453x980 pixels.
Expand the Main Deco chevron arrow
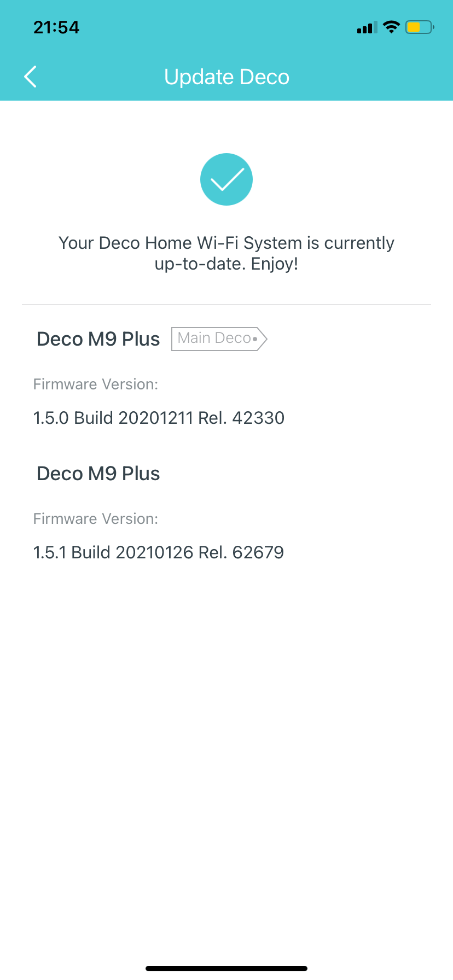[x=263, y=339]
